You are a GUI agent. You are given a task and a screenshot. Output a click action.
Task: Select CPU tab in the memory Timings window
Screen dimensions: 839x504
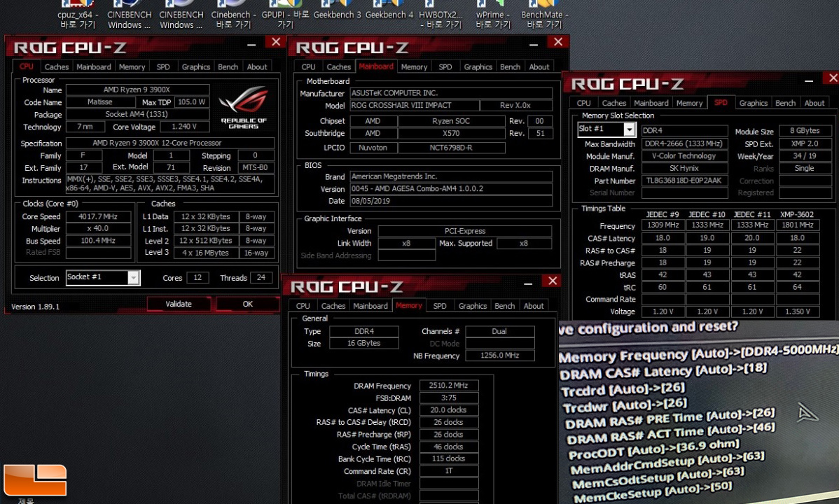303,306
